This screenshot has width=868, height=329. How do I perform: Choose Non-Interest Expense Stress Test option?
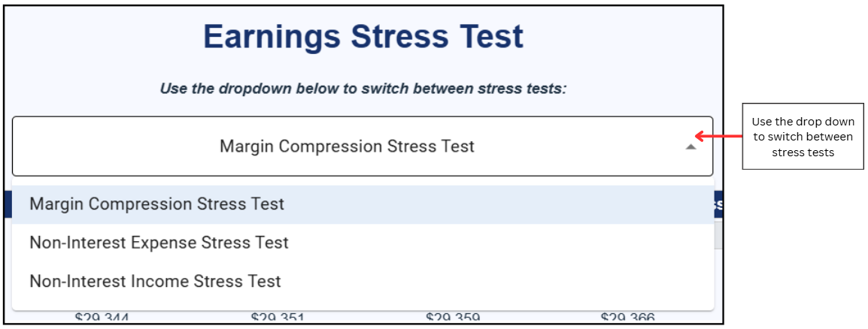tap(159, 243)
